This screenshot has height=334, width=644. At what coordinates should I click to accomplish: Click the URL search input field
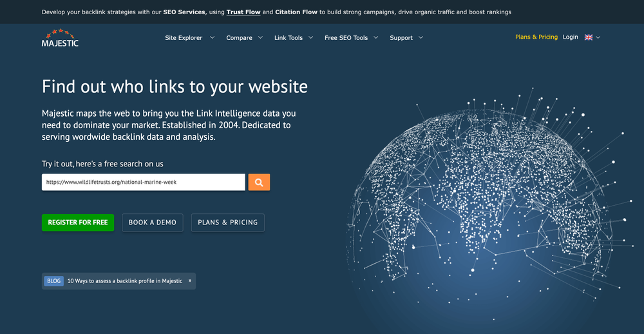coord(144,182)
